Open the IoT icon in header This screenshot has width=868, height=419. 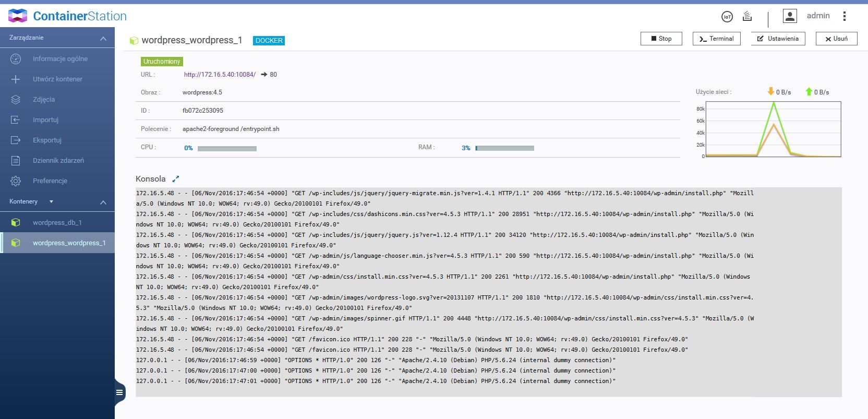tap(727, 17)
